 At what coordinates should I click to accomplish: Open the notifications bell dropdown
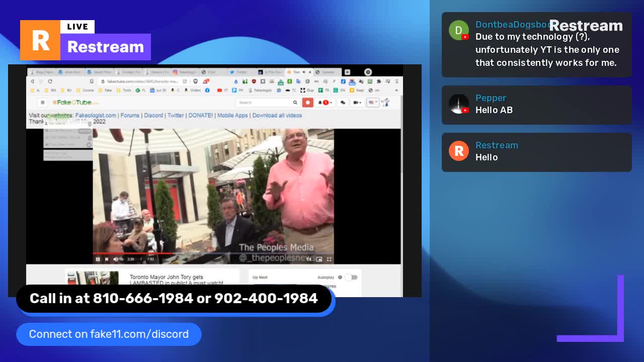pos(325,103)
